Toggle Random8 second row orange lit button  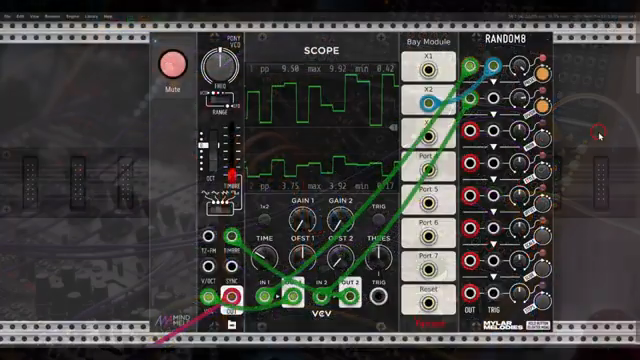tap(543, 107)
